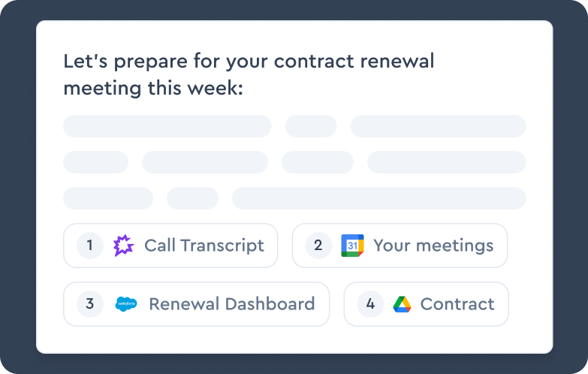Click the Salesforce cloud icon

point(126,304)
